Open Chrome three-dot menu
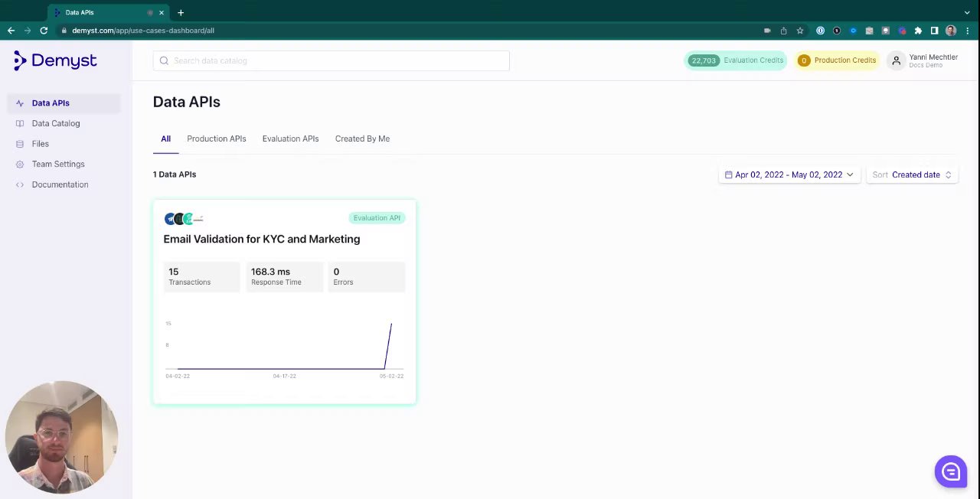Viewport: 980px width, 499px height. coord(968,31)
